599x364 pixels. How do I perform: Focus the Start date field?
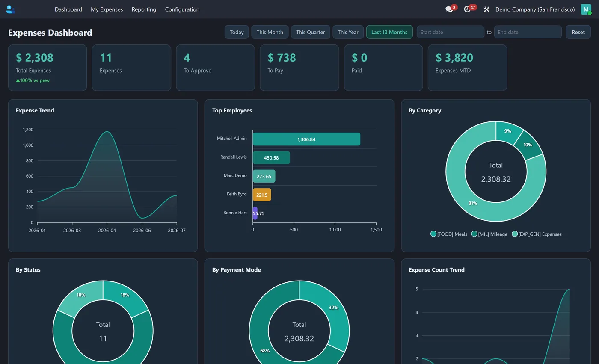tap(451, 32)
